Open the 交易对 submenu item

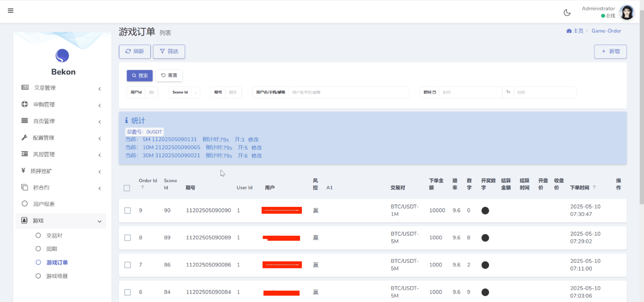[54, 236]
